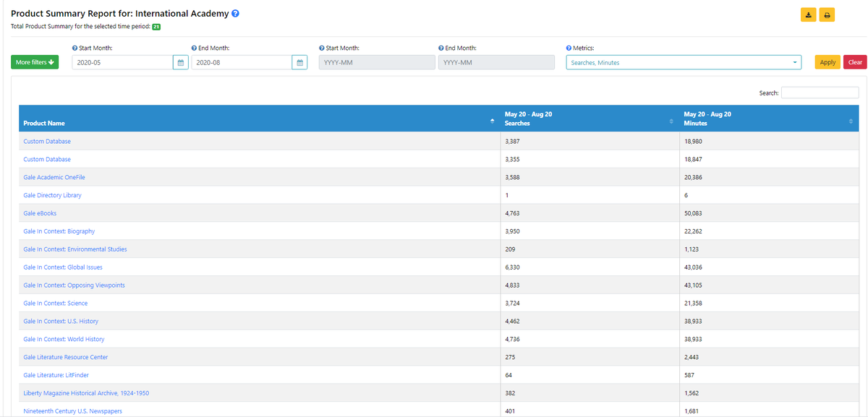Sort by May 20 - Aug 20 Minutes column
Image resolution: width=868 pixels, height=417 pixels.
[769, 119]
